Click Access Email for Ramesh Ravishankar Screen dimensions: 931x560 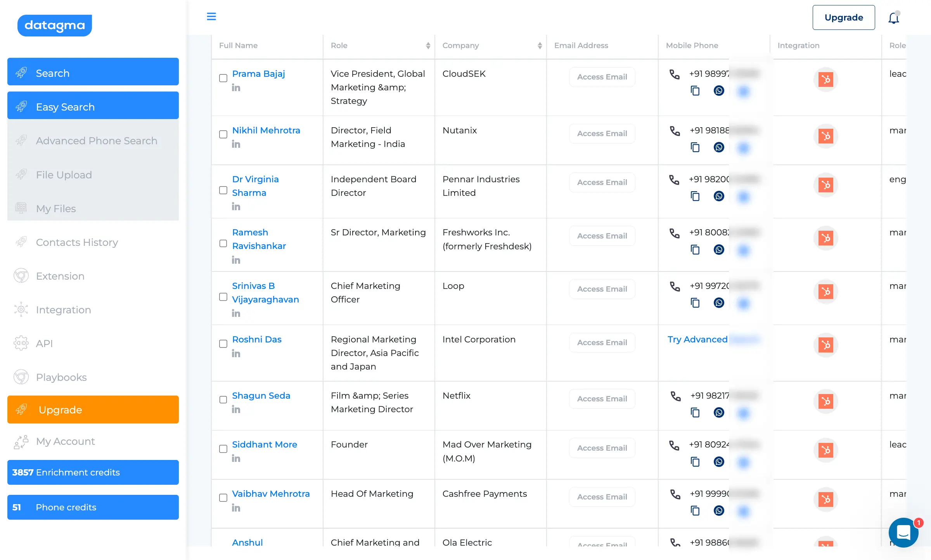click(x=602, y=236)
